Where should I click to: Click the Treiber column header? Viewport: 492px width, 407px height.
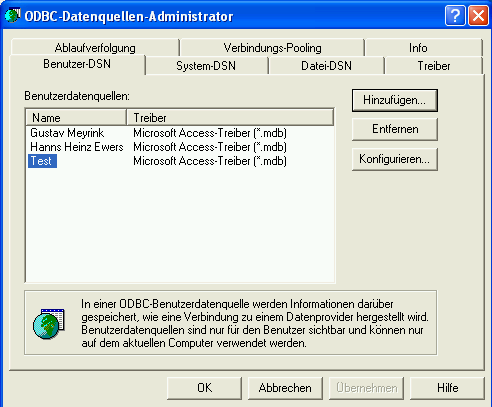coord(230,118)
